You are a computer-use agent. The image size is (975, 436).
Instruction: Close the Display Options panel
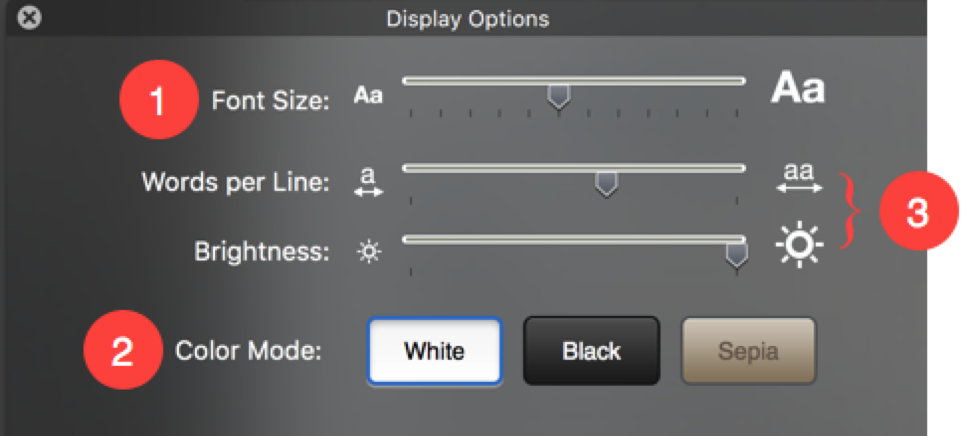click(30, 18)
